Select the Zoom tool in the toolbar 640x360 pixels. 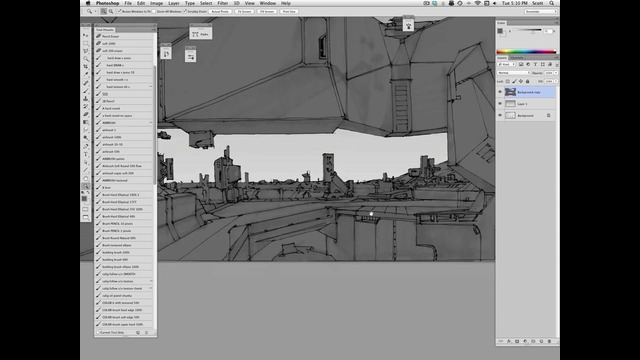86,186
